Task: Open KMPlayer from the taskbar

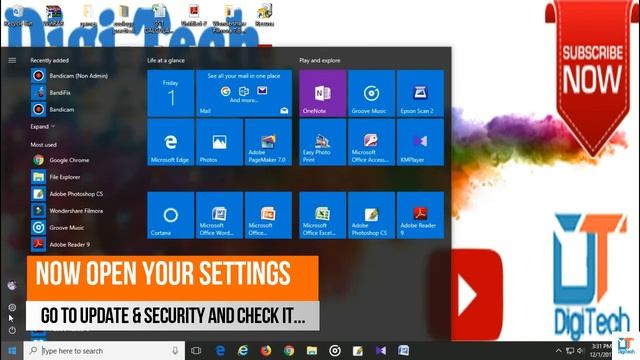Action: click(381, 351)
